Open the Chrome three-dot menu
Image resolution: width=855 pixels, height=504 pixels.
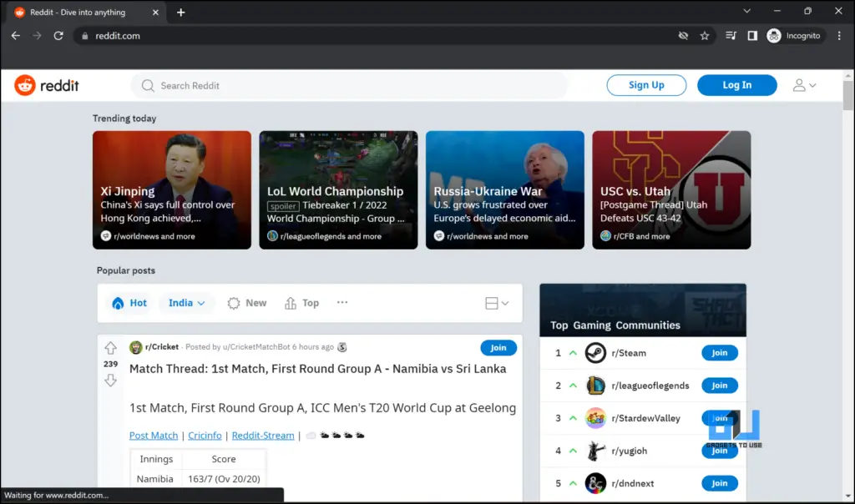839,35
